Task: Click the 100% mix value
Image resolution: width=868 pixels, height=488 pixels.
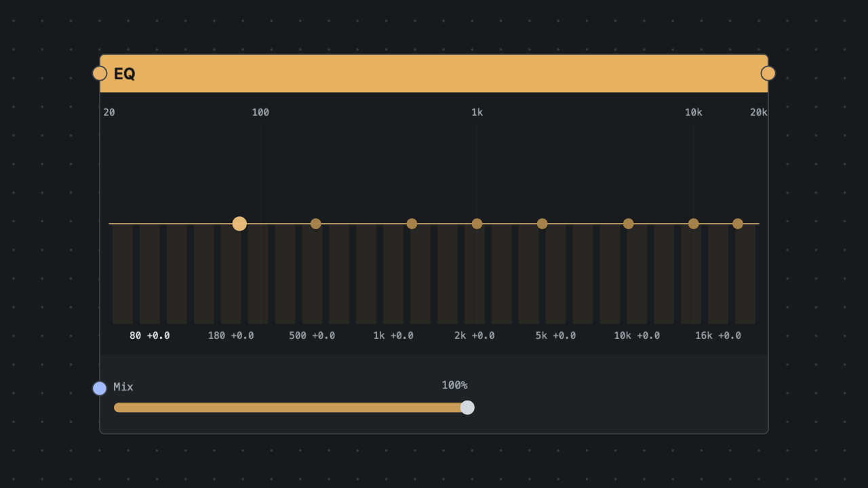Action: click(455, 385)
